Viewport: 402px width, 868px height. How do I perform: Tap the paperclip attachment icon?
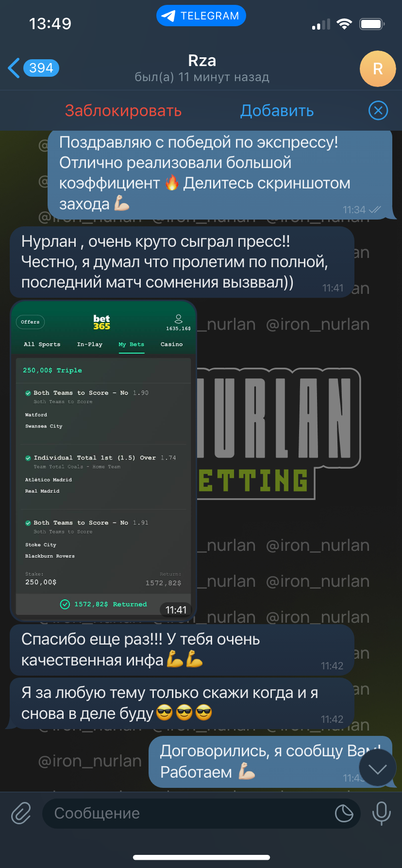pos(21,813)
